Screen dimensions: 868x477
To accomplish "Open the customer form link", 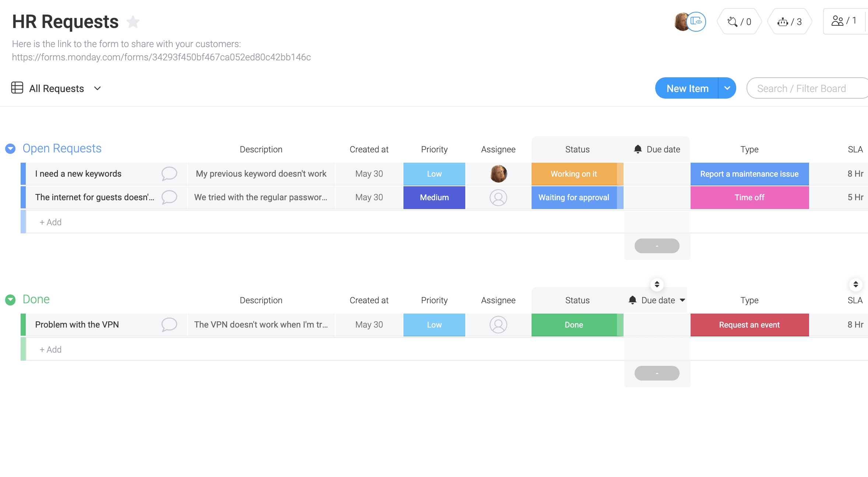I will point(161,57).
